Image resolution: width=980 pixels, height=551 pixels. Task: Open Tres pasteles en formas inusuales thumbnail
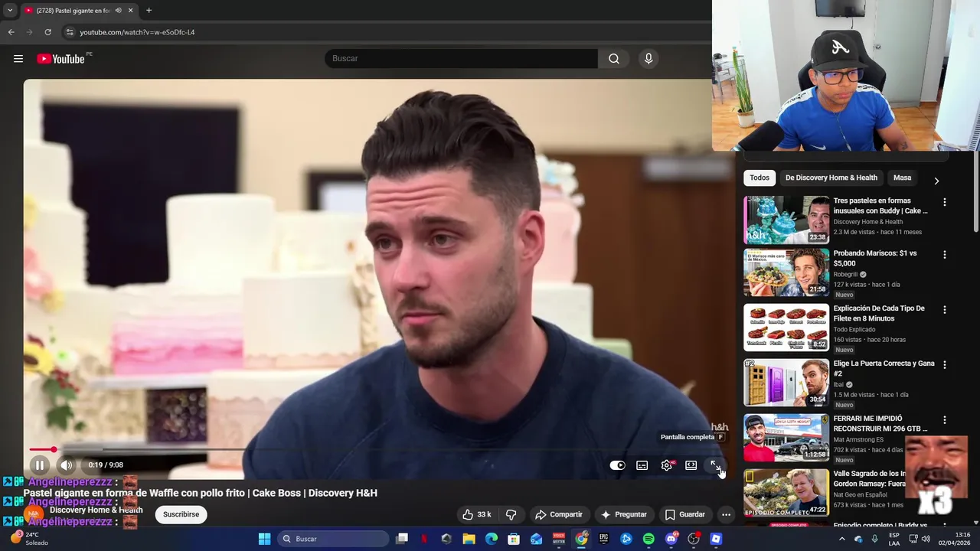pos(786,220)
